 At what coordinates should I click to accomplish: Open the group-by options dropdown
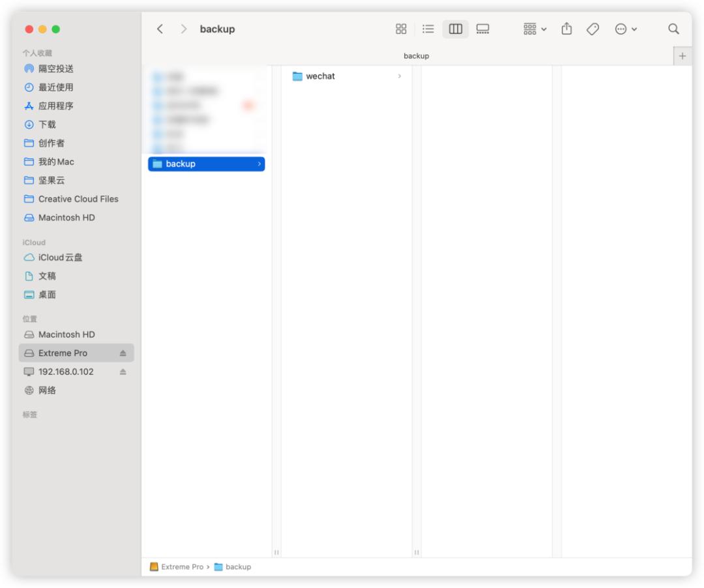535,29
